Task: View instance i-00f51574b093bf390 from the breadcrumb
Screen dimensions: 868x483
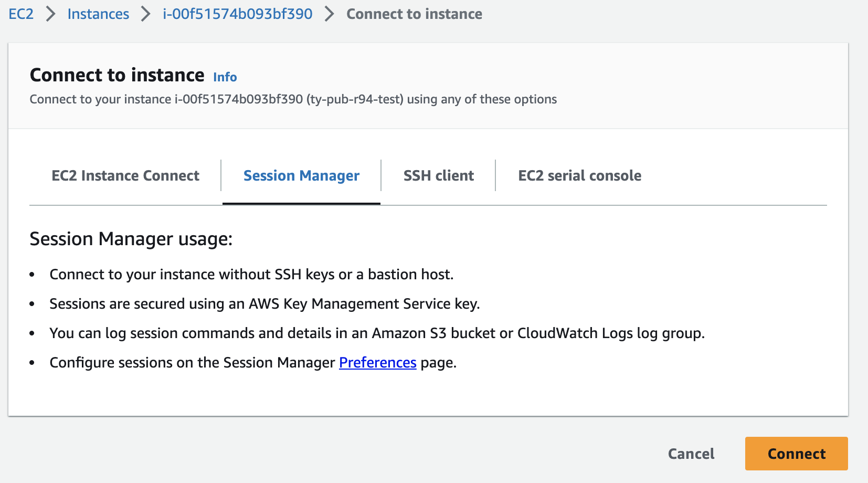Action: click(237, 14)
